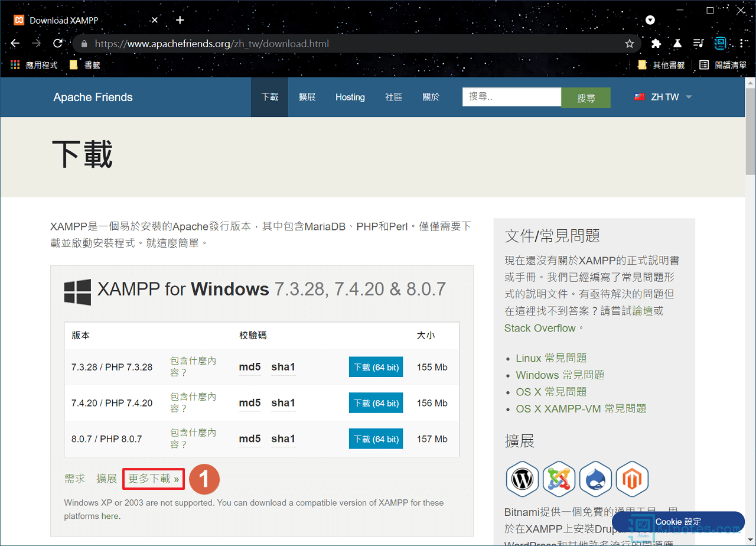This screenshot has height=546, width=756.
Task: Click 包含什麼內容 for version 8.0.7
Action: (193, 438)
